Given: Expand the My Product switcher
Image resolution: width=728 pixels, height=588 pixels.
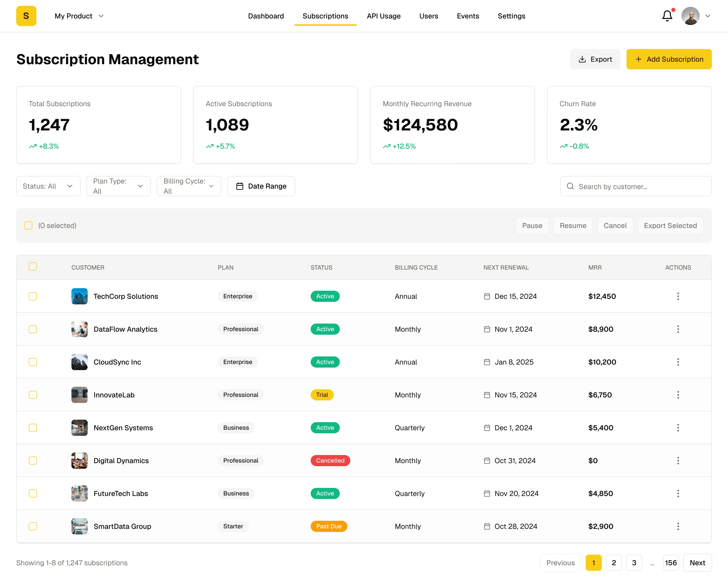Looking at the screenshot, I should (x=79, y=16).
